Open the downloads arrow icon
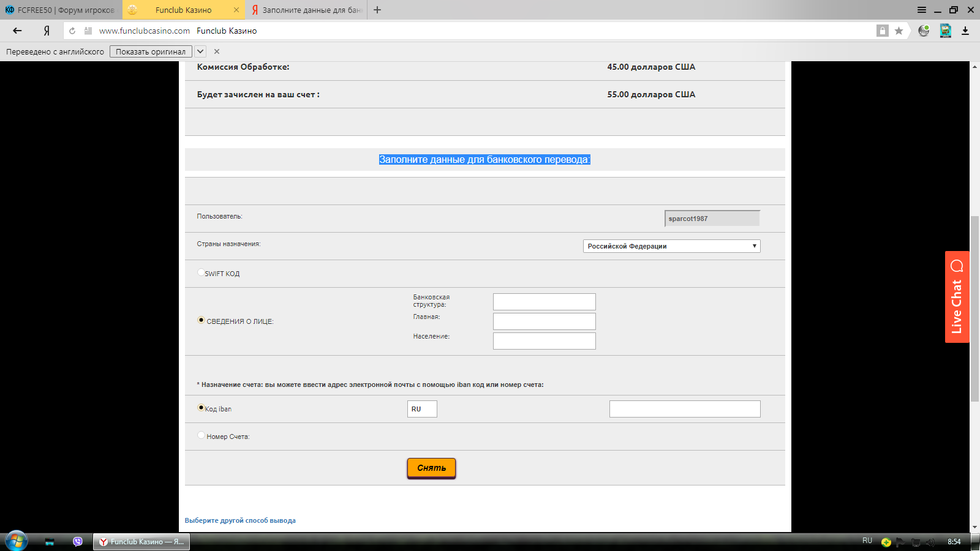 (965, 31)
